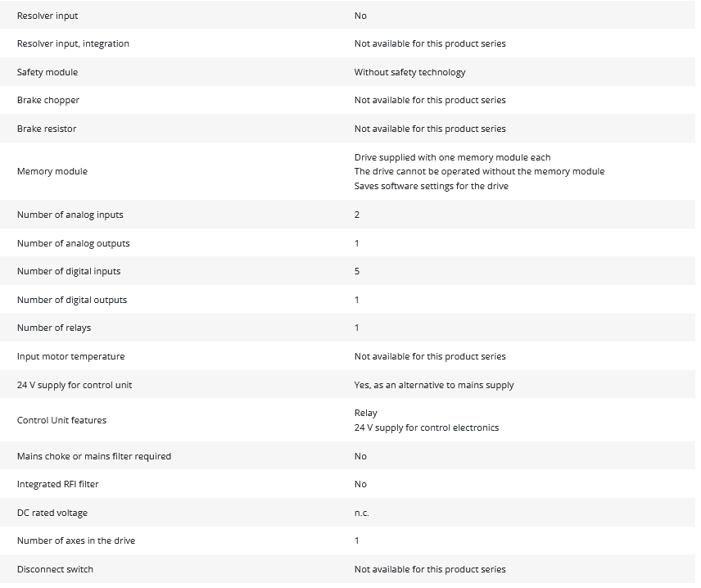Click the "n.c." DC rated voltage value
The image size is (701, 588).
click(361, 513)
